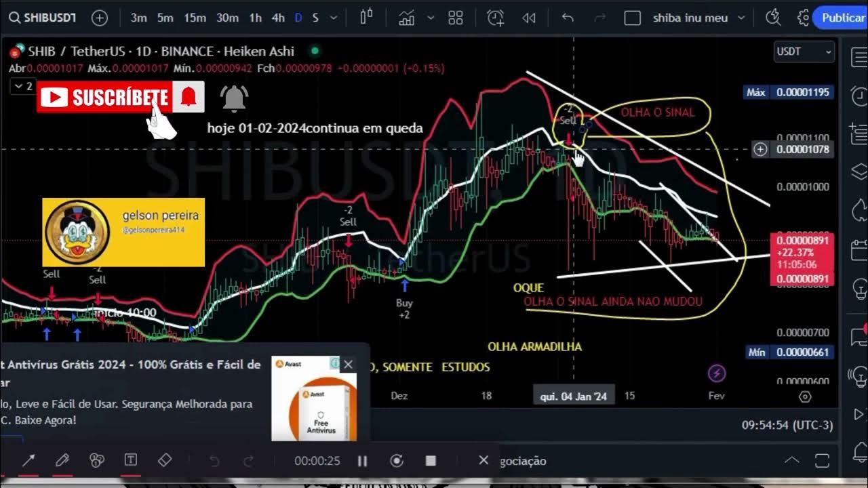The width and height of the screenshot is (868, 488).
Task: Pause the screen recording
Action: coord(363,462)
